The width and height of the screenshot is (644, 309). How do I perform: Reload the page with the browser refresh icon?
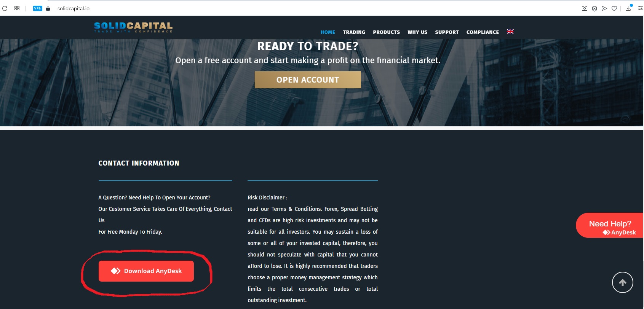[5, 8]
